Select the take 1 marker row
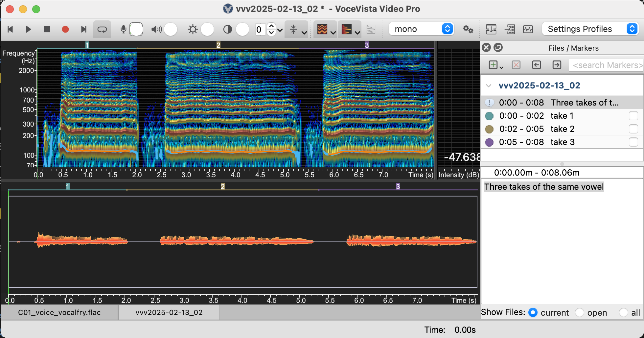 [562, 116]
